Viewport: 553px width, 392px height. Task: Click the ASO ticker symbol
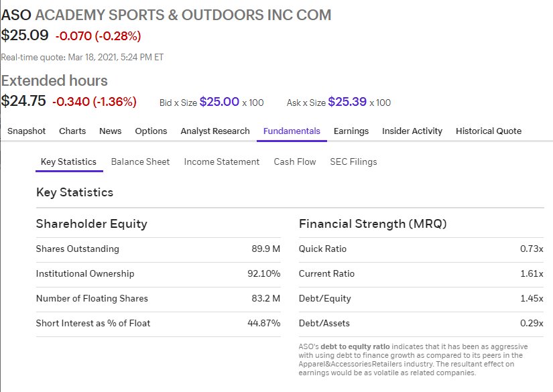coord(16,15)
